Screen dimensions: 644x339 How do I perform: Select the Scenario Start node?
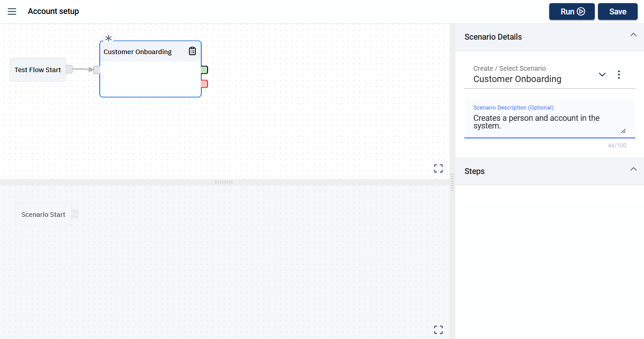(43, 215)
